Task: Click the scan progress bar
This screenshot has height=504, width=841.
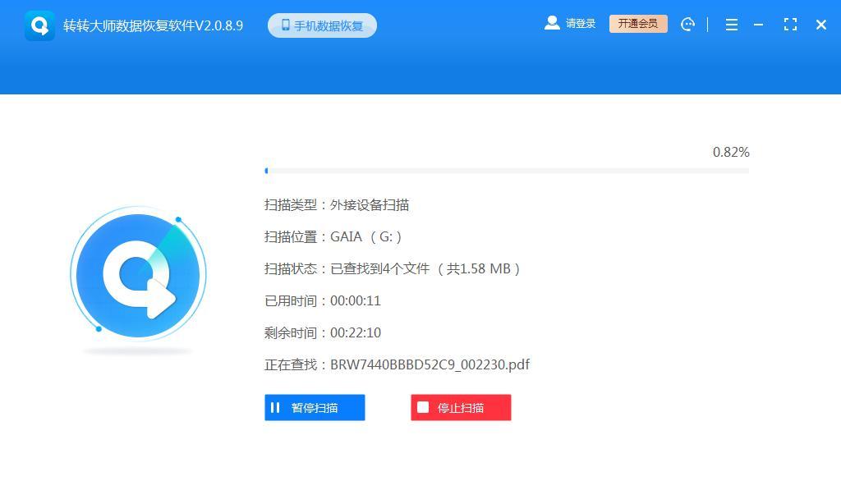Action: (x=507, y=171)
